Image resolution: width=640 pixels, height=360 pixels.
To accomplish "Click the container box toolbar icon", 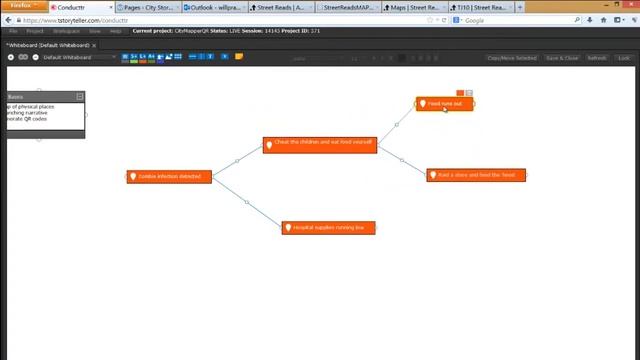I will click(201, 57).
